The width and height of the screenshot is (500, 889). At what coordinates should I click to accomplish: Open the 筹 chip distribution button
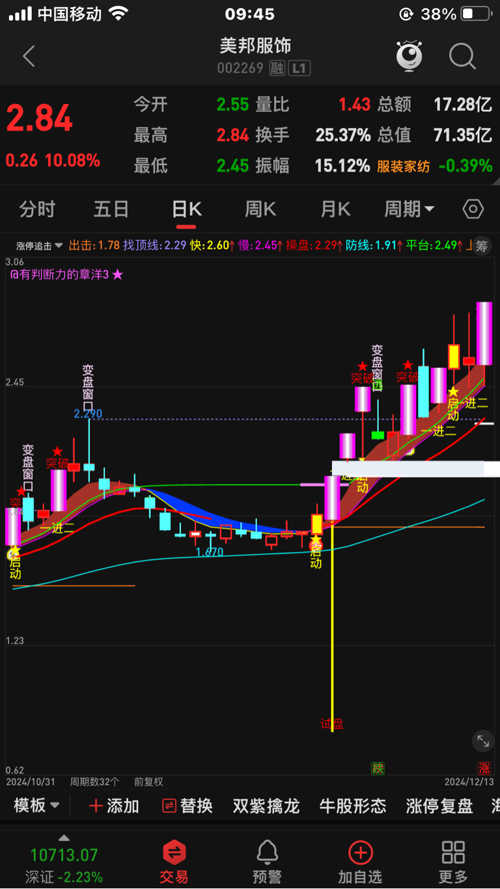click(481, 245)
